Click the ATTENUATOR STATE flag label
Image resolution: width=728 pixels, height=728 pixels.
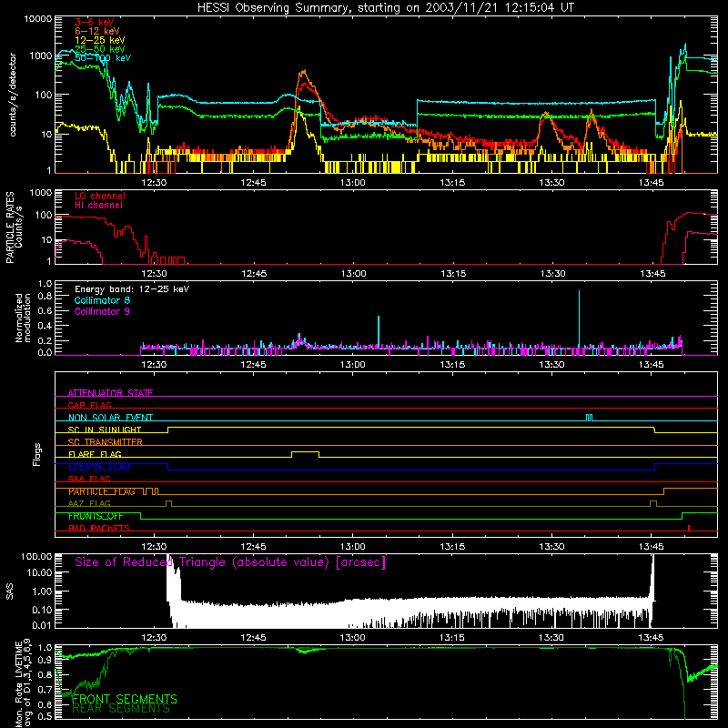110,393
